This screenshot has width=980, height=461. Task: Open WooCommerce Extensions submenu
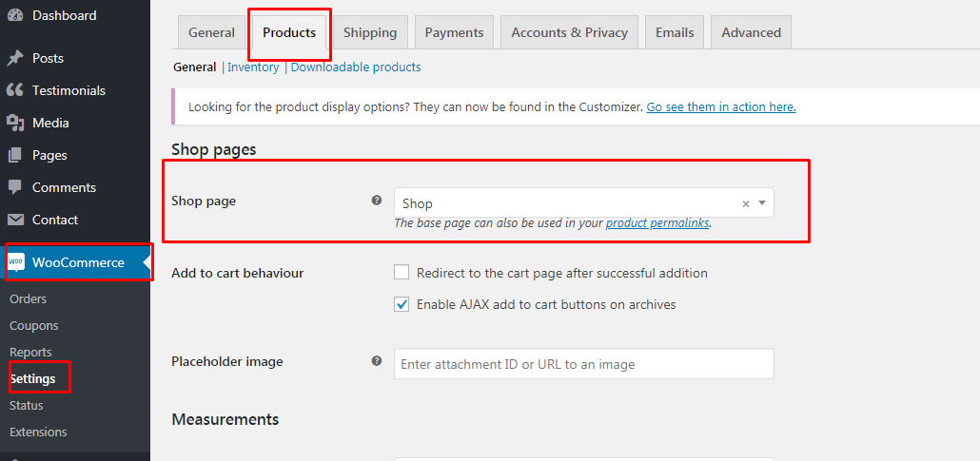click(38, 432)
